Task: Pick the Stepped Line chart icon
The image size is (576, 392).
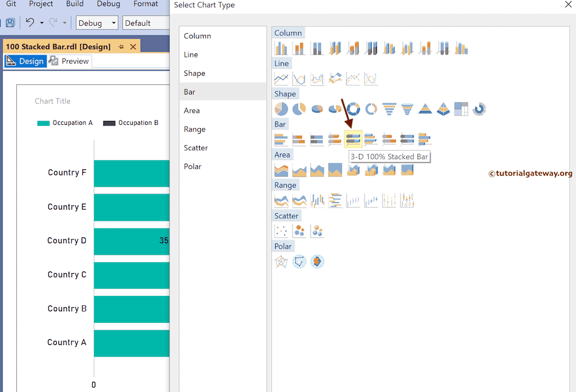Action: [317, 79]
